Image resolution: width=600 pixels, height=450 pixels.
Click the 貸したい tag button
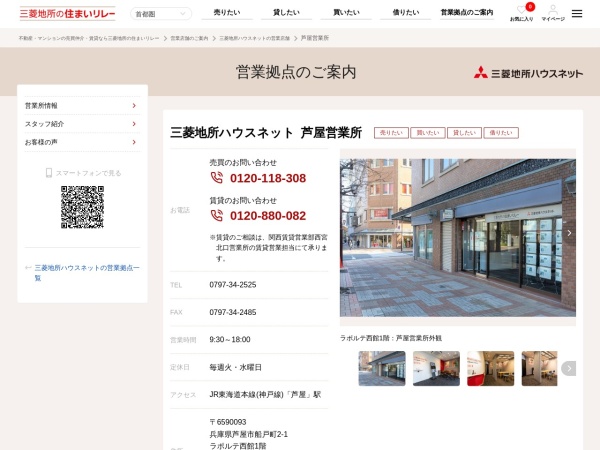(464, 133)
